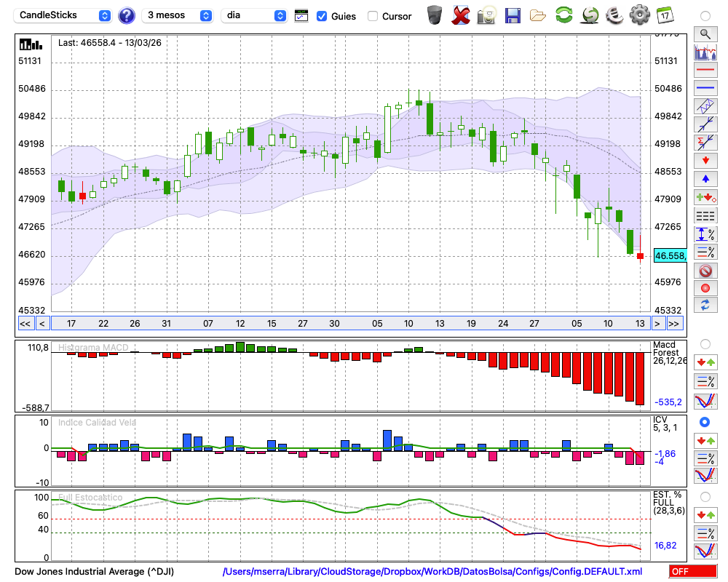
Task: Select the trend line tool with arrows
Action: (x=705, y=124)
